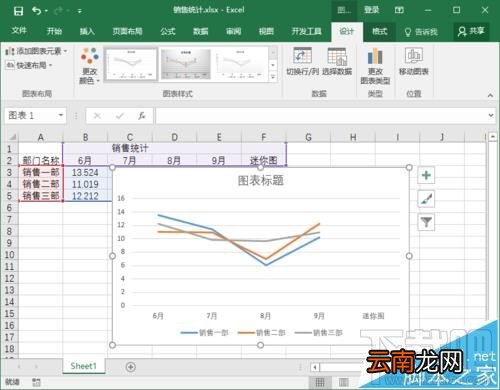Click the cancel X in formula bar
The width and height of the screenshot is (500, 390).
[x=97, y=116]
